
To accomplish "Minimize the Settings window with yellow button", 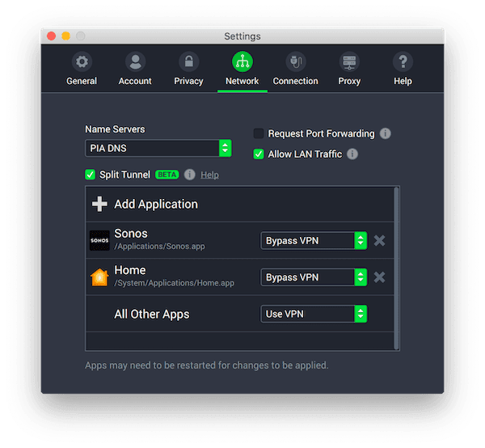I will click(66, 36).
